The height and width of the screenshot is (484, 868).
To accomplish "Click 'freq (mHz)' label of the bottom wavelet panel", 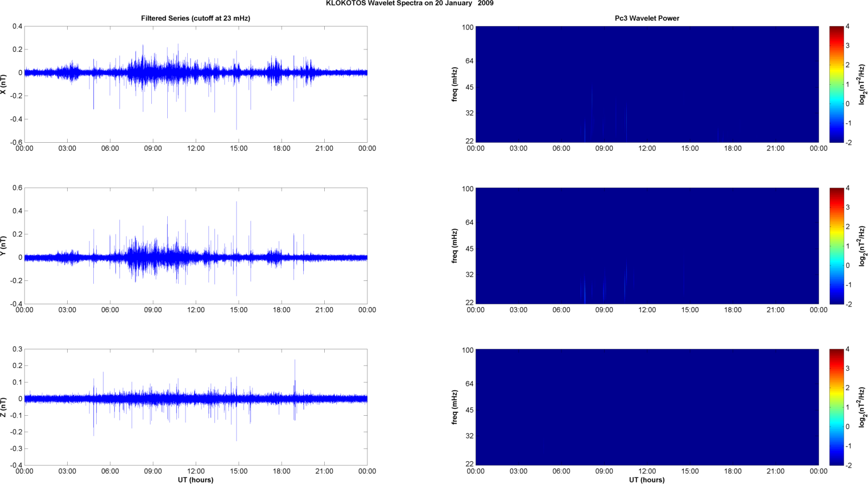I will [x=455, y=407].
